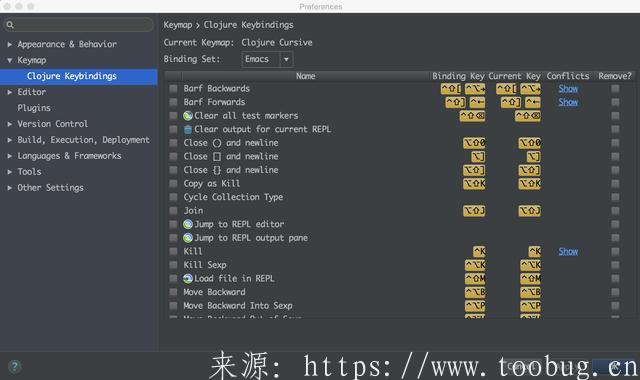Viewport: 640px width, 380px height.
Task: Select the Close () and newline row
Action: pyautogui.click(x=400, y=143)
